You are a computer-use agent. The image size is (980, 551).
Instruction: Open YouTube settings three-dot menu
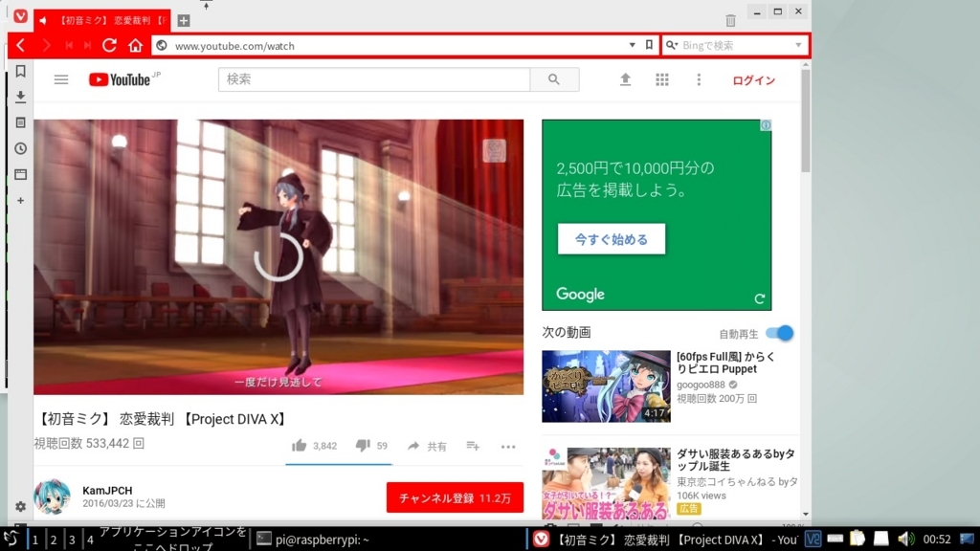pos(699,79)
